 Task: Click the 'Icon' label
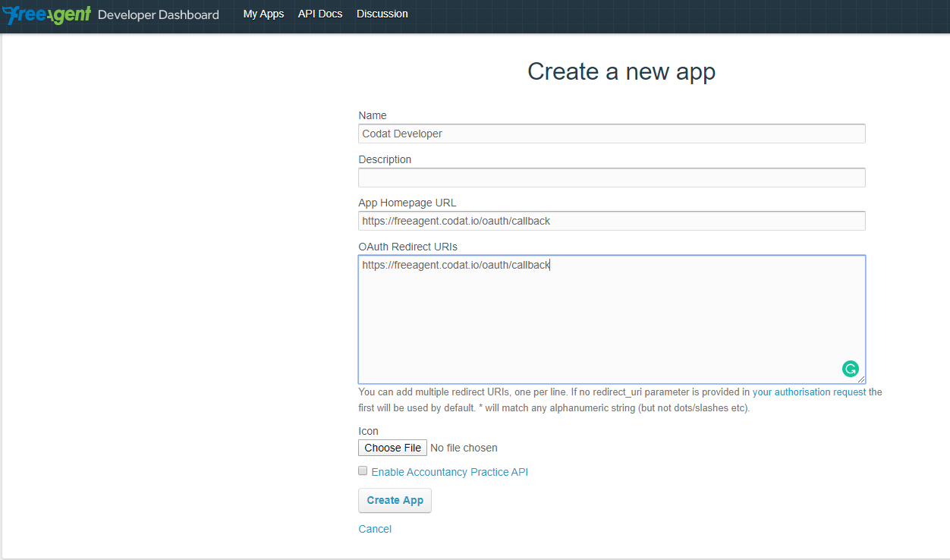click(368, 431)
